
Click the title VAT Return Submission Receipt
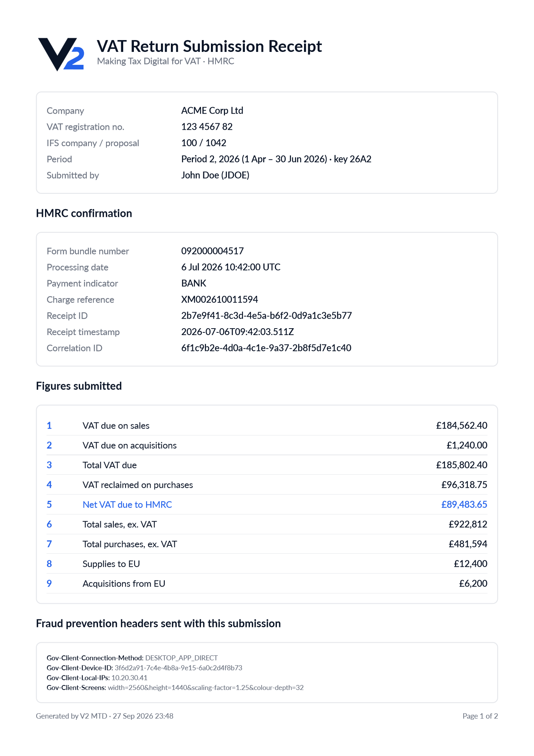209,46
